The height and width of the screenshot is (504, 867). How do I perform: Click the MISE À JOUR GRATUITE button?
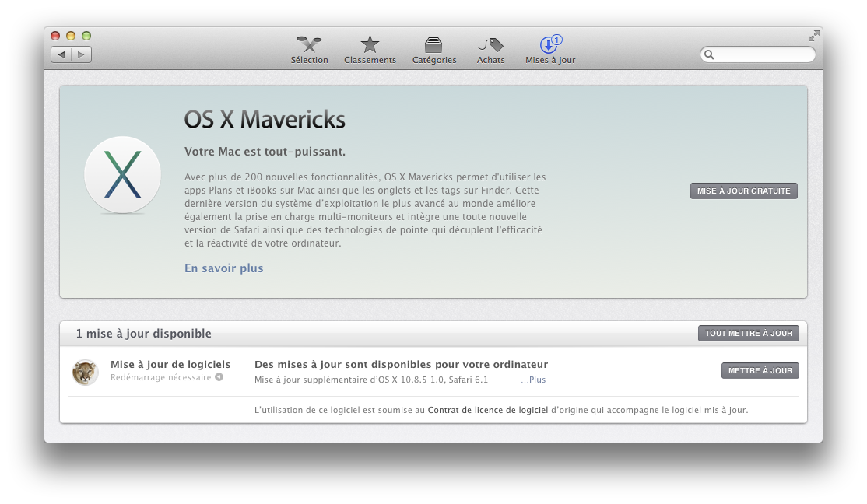click(x=744, y=191)
